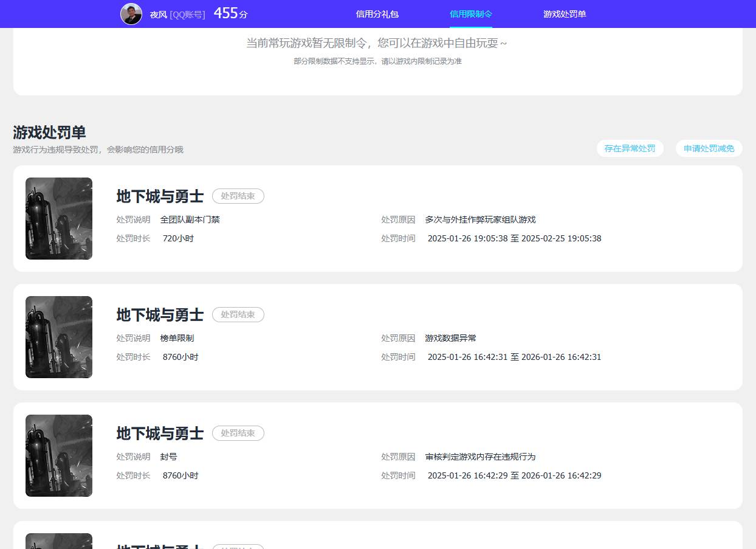
Task: Click the 存在异常处罚 button
Action: click(630, 148)
